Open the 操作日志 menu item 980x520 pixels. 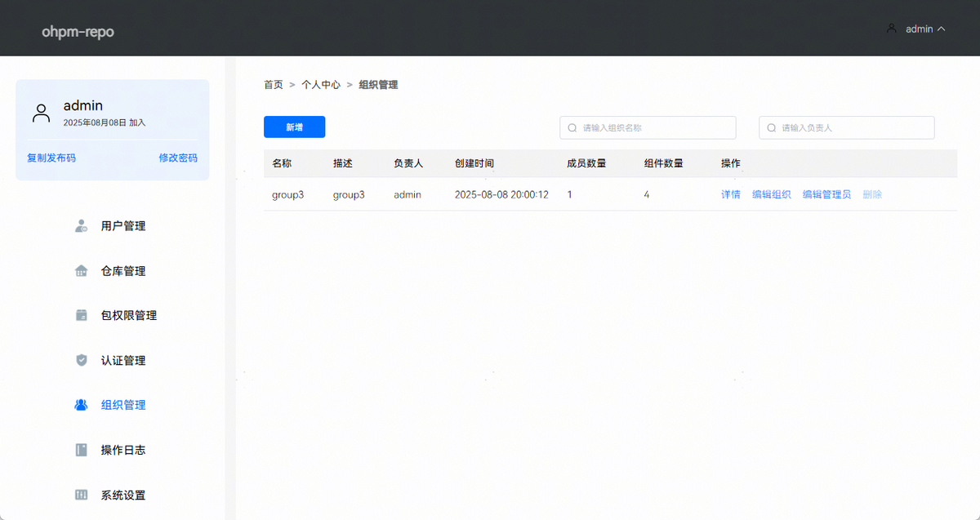[123, 450]
